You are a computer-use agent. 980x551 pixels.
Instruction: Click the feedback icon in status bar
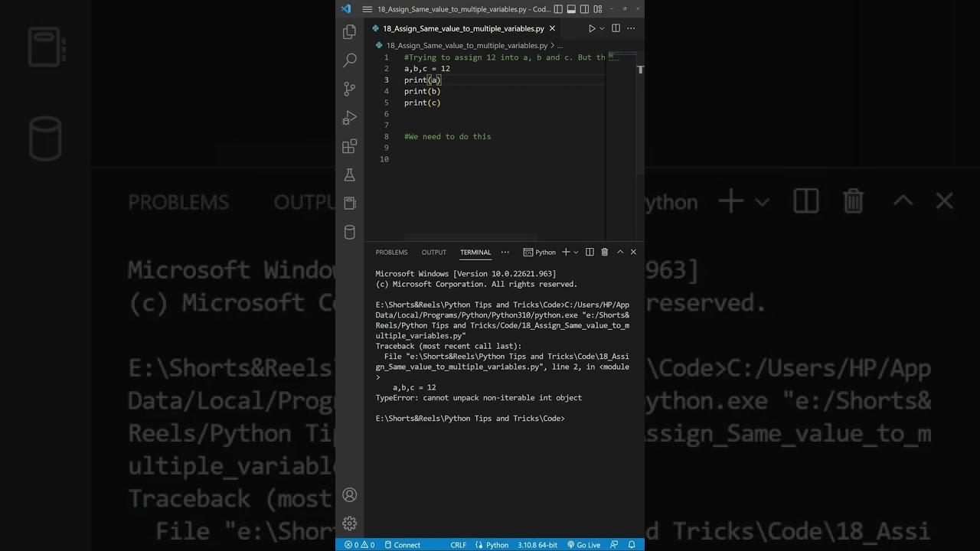tap(615, 545)
